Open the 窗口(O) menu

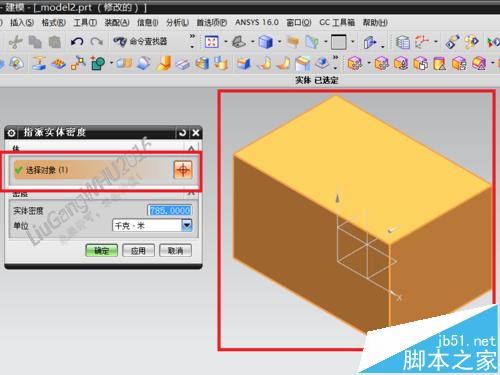click(x=299, y=23)
